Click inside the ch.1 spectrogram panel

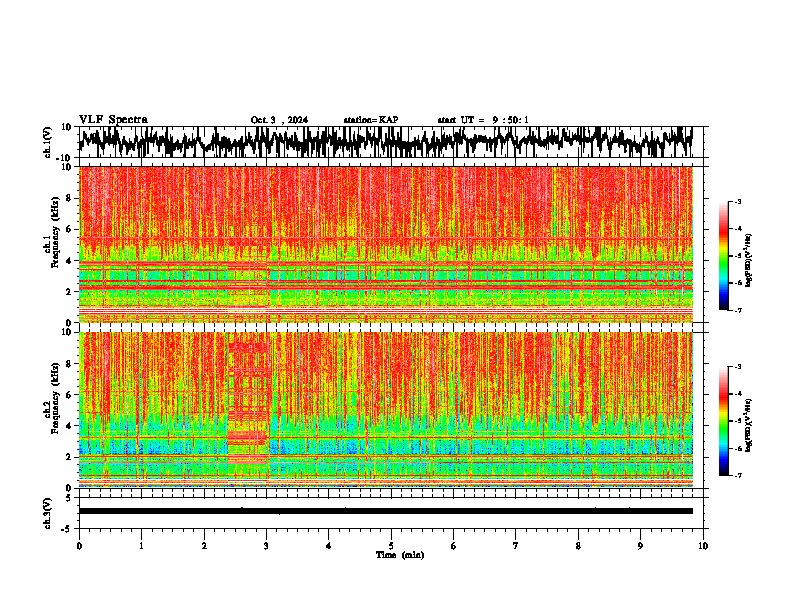click(x=385, y=244)
